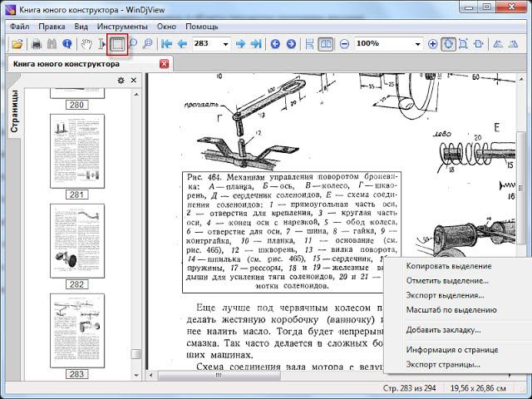Print document using the printer icon
532x399 pixels.
[37, 44]
